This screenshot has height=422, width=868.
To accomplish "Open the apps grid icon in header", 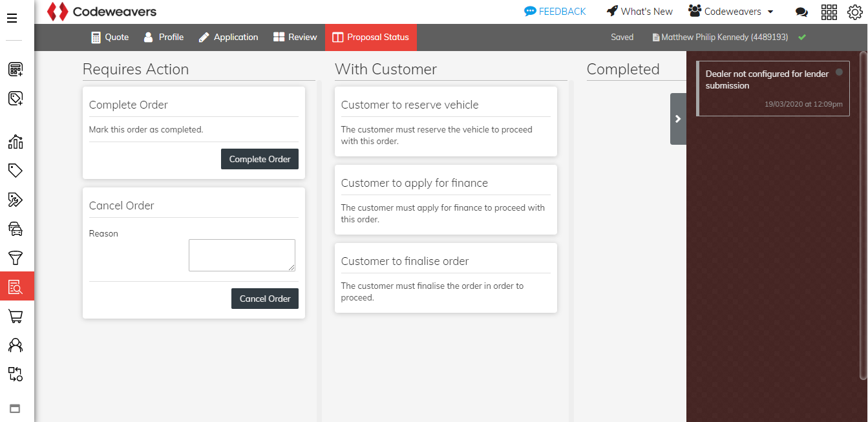I will click(x=829, y=12).
